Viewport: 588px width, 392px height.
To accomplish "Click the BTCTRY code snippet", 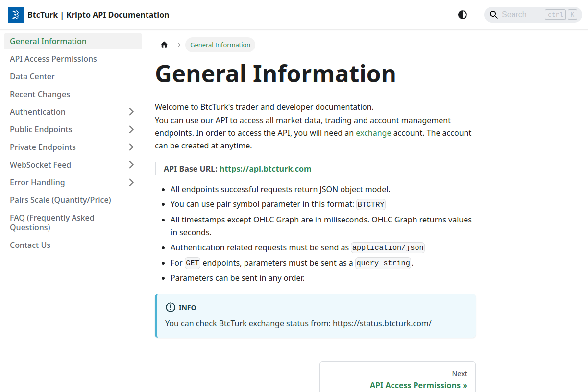I will [371, 204].
